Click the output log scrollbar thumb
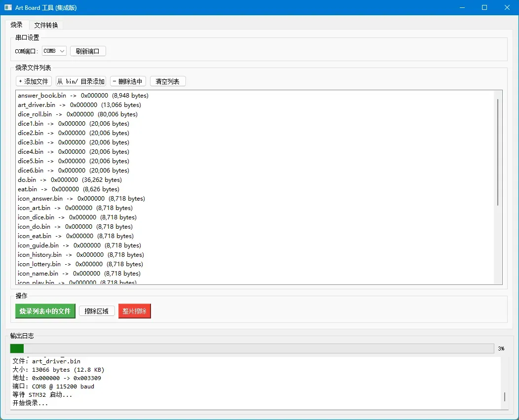The height and width of the screenshot is (420, 519). pos(504,397)
